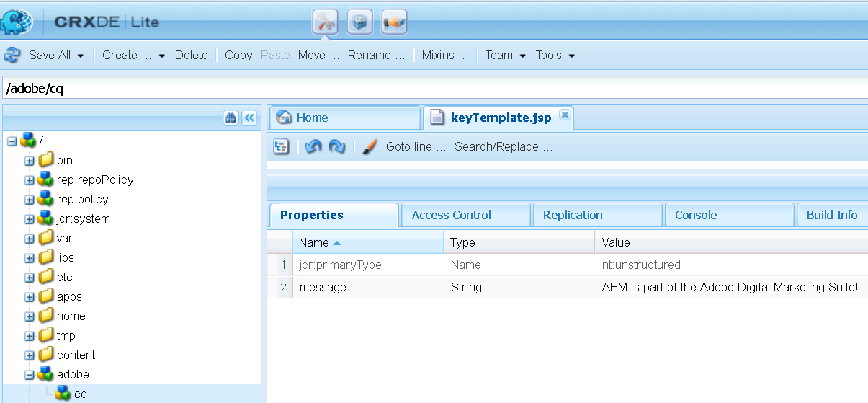The height and width of the screenshot is (403, 868).
Task: Click the tree view icon in editor toolbar
Action: click(281, 146)
